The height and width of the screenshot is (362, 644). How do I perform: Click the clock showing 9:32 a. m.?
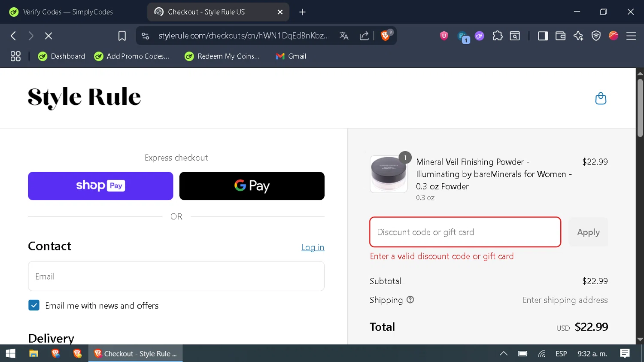pos(592,354)
